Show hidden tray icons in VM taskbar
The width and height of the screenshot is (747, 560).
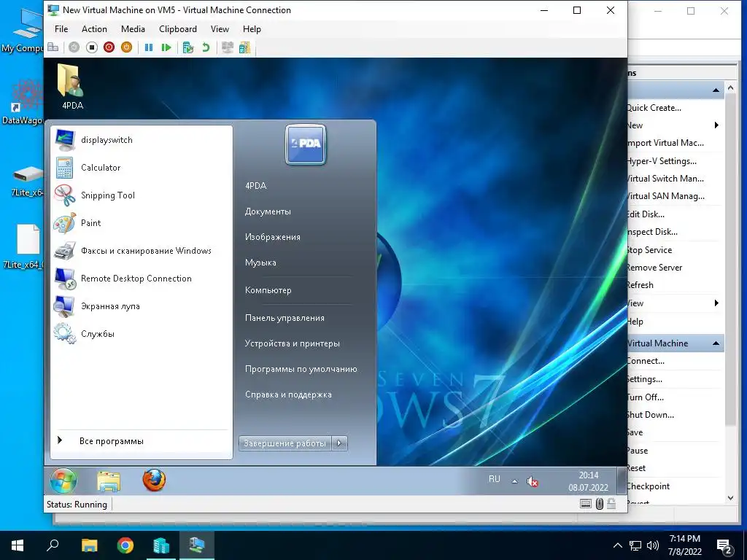click(x=514, y=481)
